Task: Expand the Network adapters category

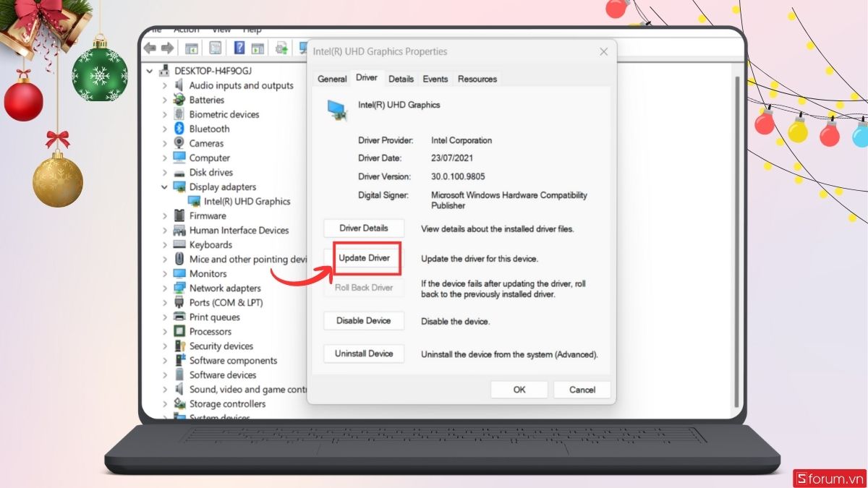Action: click(x=164, y=288)
